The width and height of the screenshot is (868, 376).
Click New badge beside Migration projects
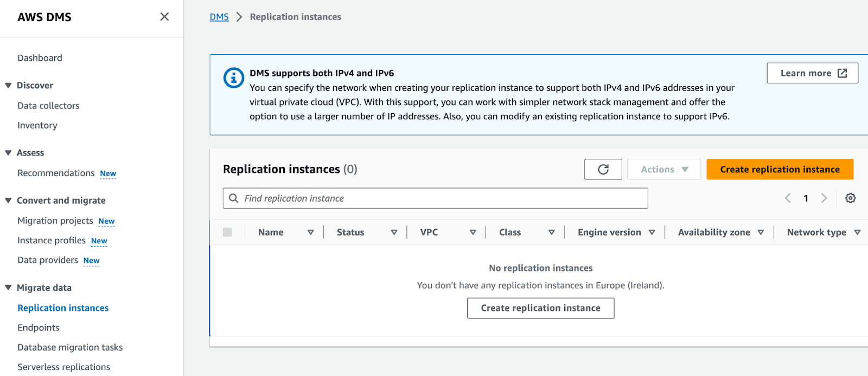[x=106, y=221]
